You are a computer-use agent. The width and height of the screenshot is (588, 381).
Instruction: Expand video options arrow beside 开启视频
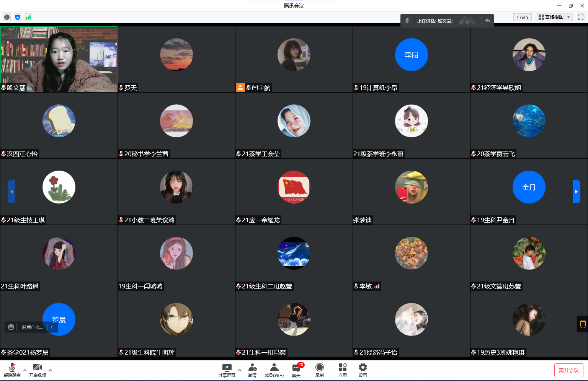[x=50, y=370]
